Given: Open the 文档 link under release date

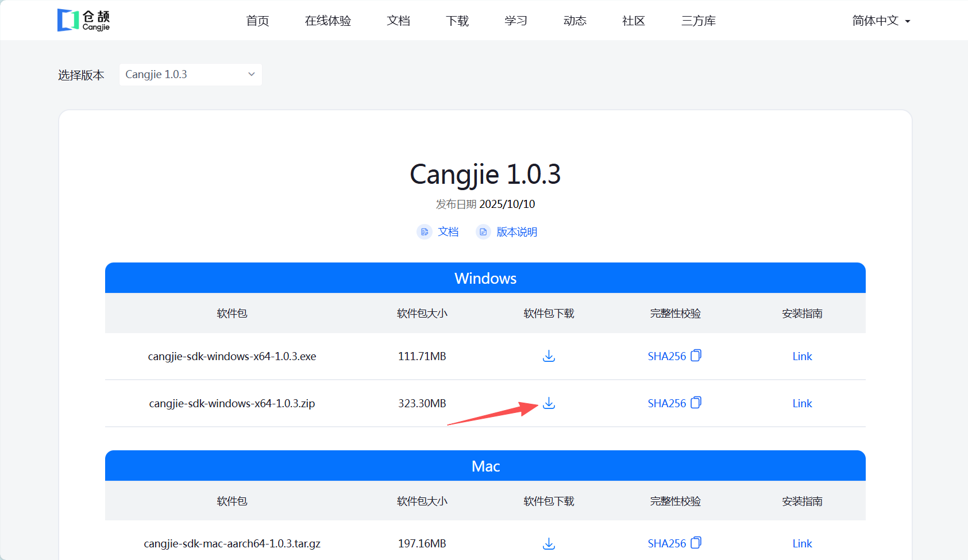Looking at the screenshot, I should (448, 232).
